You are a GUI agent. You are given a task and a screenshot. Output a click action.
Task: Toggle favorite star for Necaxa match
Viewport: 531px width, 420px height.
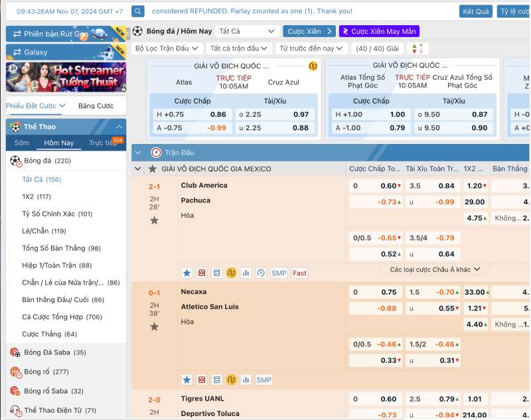tap(154, 326)
